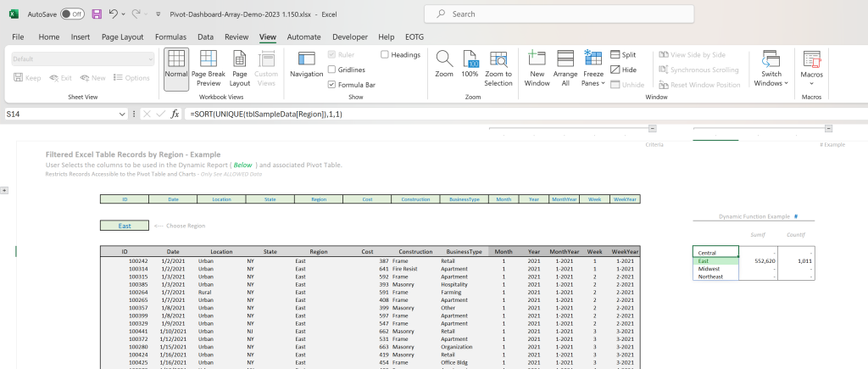
Task: Toggle the AutoSave switch
Action: 72,14
